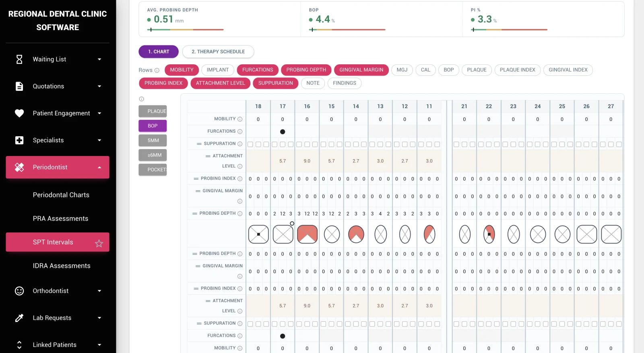Click tooth 17 column header
The image size is (644, 353).
pyautogui.click(x=283, y=107)
